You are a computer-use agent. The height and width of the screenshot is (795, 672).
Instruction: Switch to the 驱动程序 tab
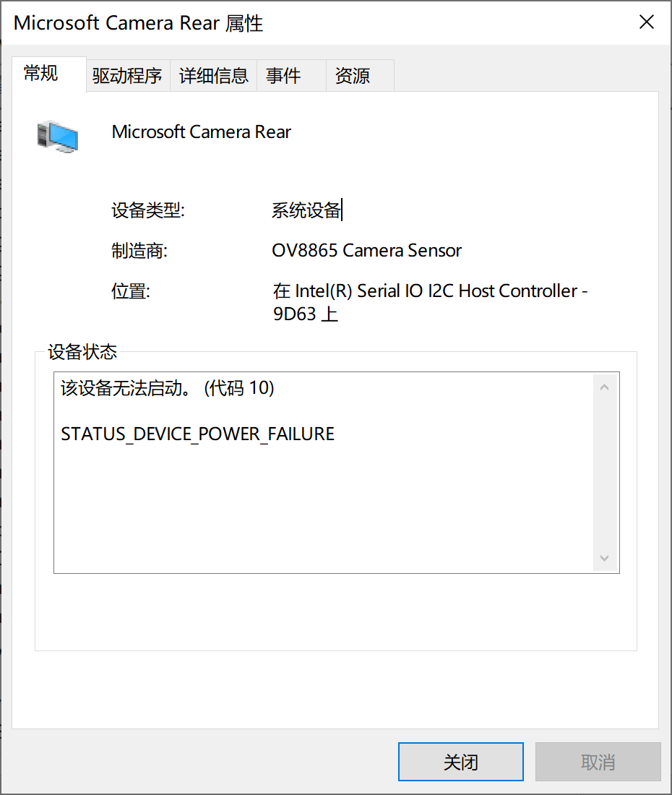(x=127, y=76)
